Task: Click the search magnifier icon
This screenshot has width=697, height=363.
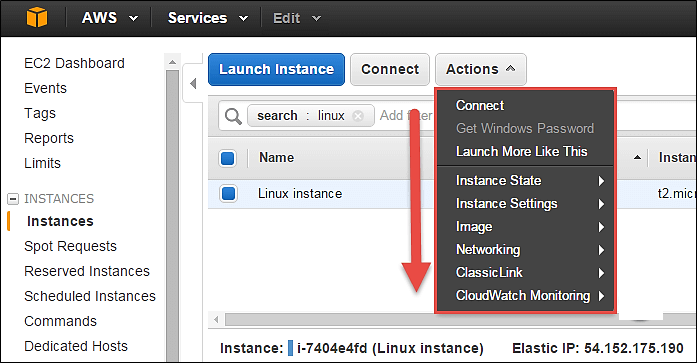Action: [x=233, y=116]
